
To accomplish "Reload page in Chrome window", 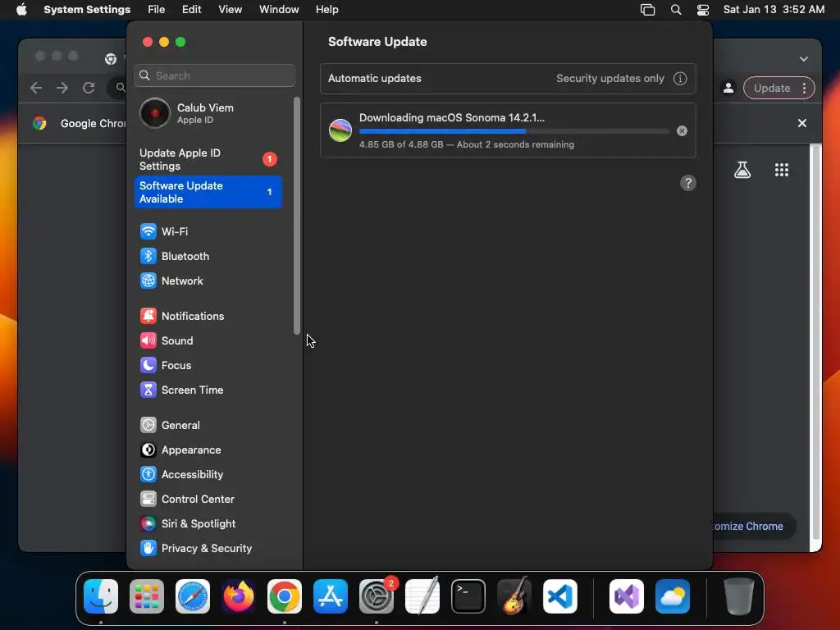I will point(89,88).
